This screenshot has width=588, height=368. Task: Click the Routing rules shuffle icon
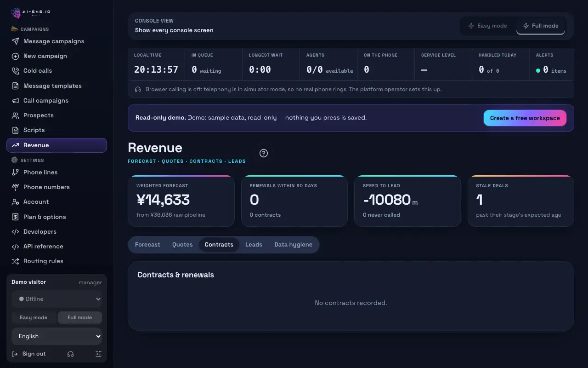pyautogui.click(x=16, y=261)
